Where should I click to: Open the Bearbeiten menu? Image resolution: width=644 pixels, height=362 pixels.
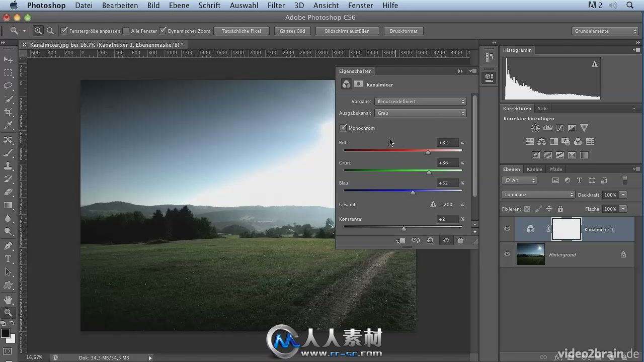120,6
